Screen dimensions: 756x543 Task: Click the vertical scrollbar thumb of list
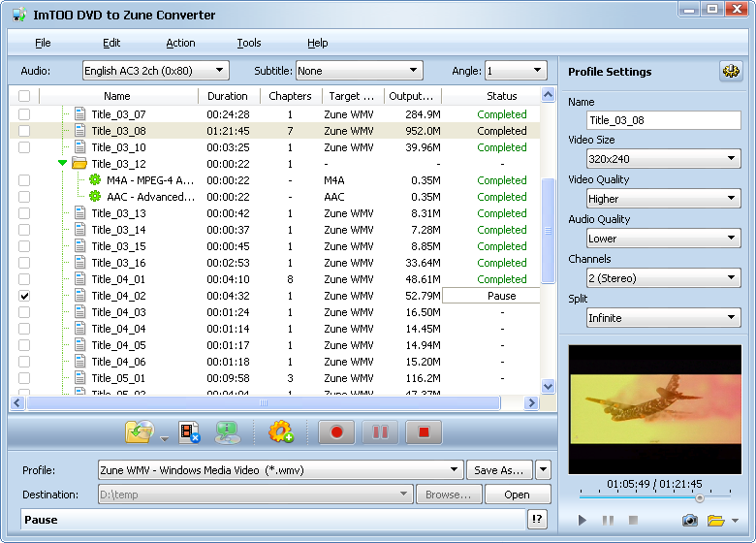tap(548, 231)
